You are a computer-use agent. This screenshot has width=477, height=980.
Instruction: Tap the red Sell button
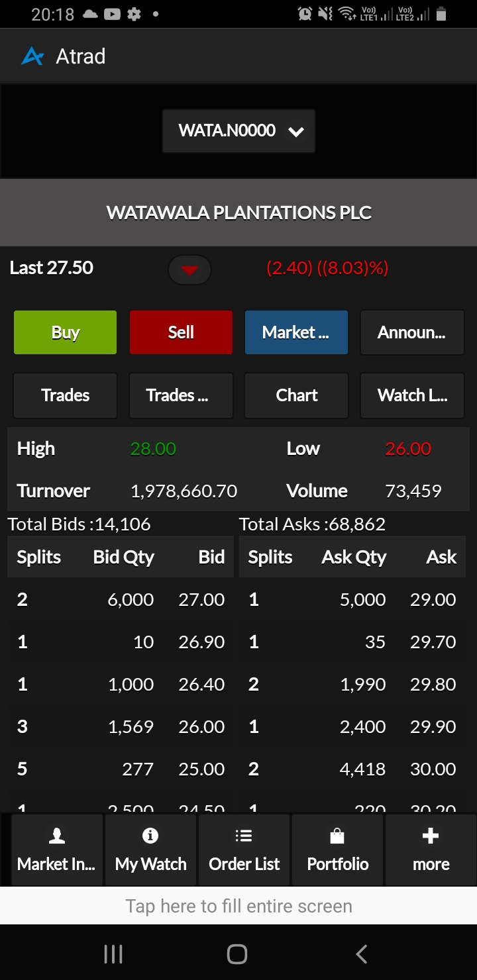point(181,332)
